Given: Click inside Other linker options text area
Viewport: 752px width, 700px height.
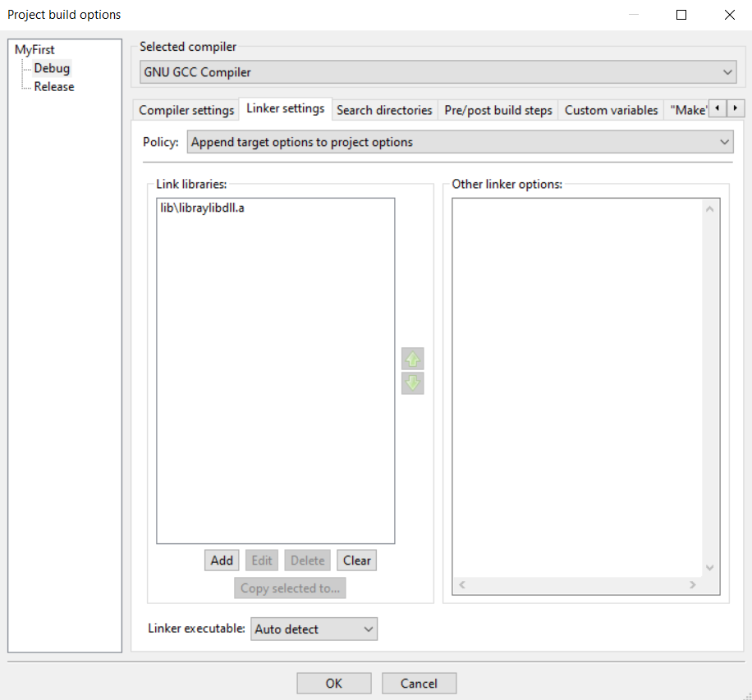Looking at the screenshot, I should (575, 369).
